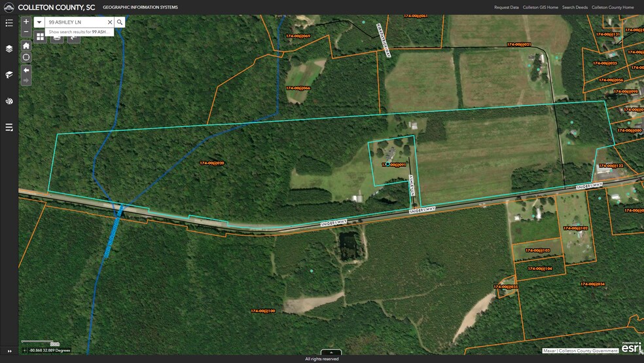Screen dimensions: 644x363
Task: Expand the bottom attribute table handle
Action: coord(331,353)
